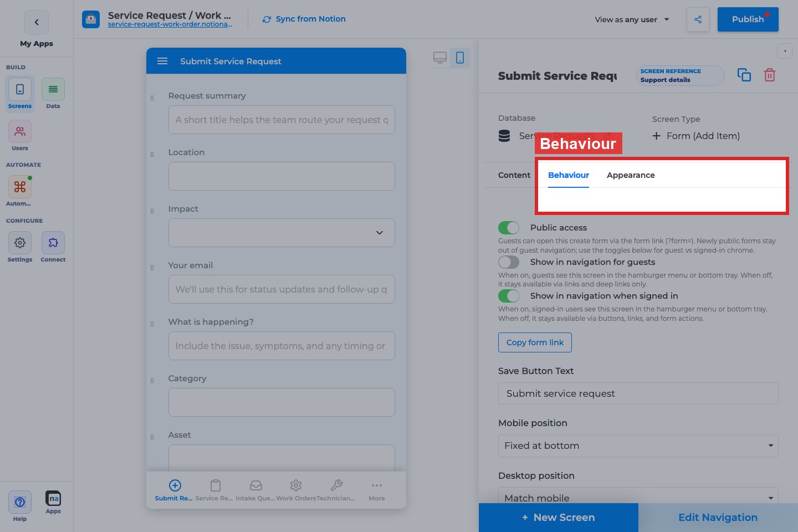
Task: Select Intake Queue in bottom tray
Action: coord(255,490)
